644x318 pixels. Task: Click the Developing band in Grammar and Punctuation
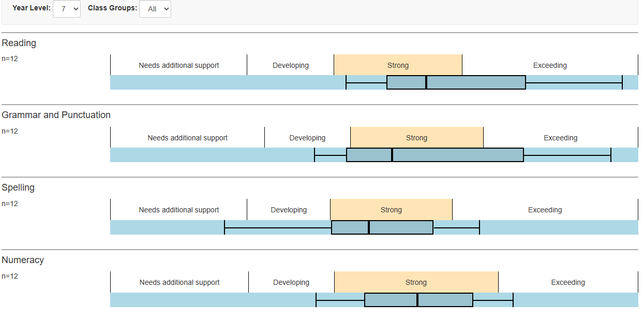308,137
